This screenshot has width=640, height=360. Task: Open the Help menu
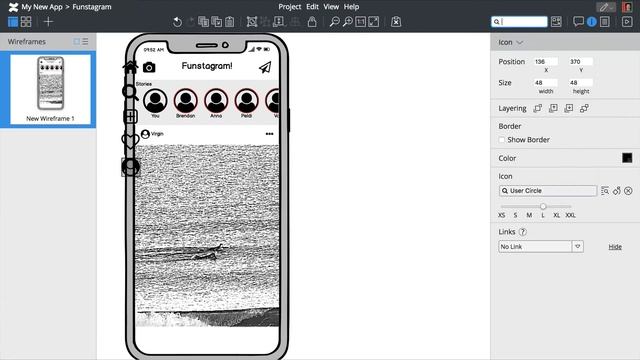pyautogui.click(x=351, y=7)
